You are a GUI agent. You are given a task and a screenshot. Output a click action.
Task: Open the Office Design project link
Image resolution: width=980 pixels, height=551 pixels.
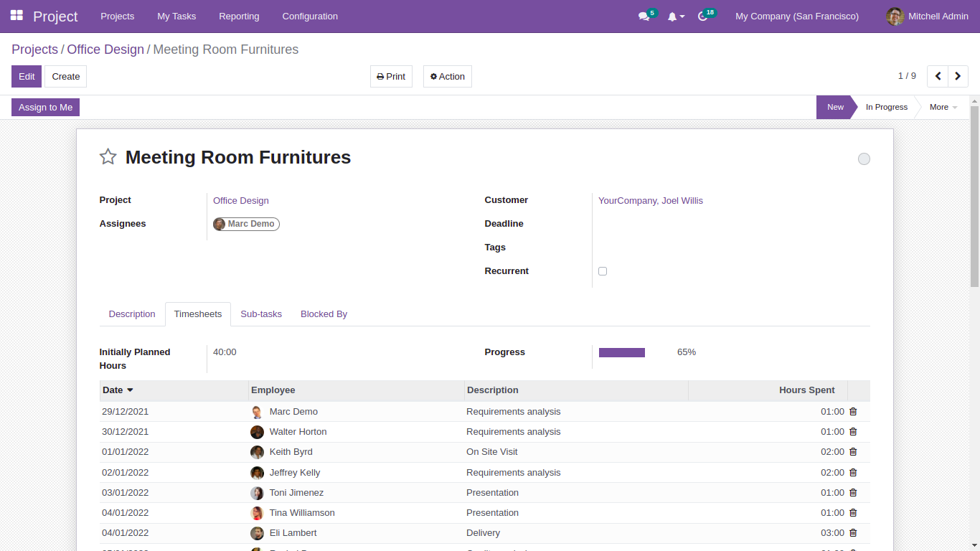pyautogui.click(x=240, y=200)
